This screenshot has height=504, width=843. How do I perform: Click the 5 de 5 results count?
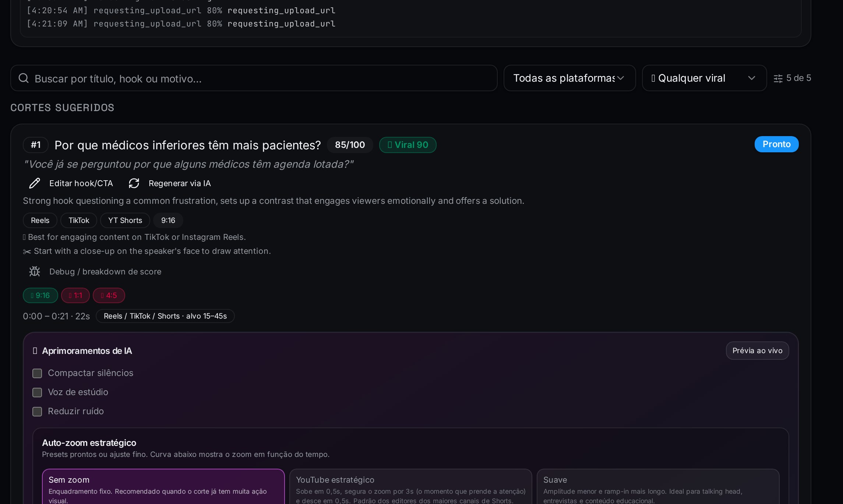799,78
